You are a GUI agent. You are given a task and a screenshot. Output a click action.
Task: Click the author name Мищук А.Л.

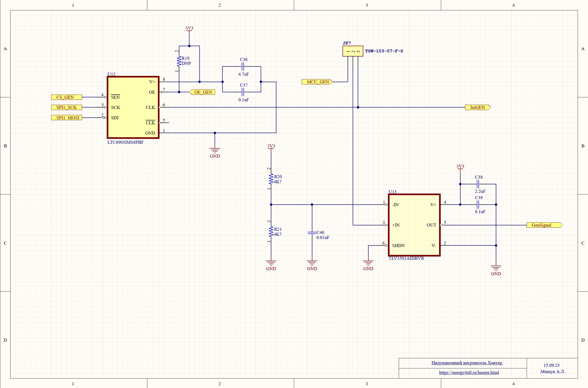(x=553, y=371)
